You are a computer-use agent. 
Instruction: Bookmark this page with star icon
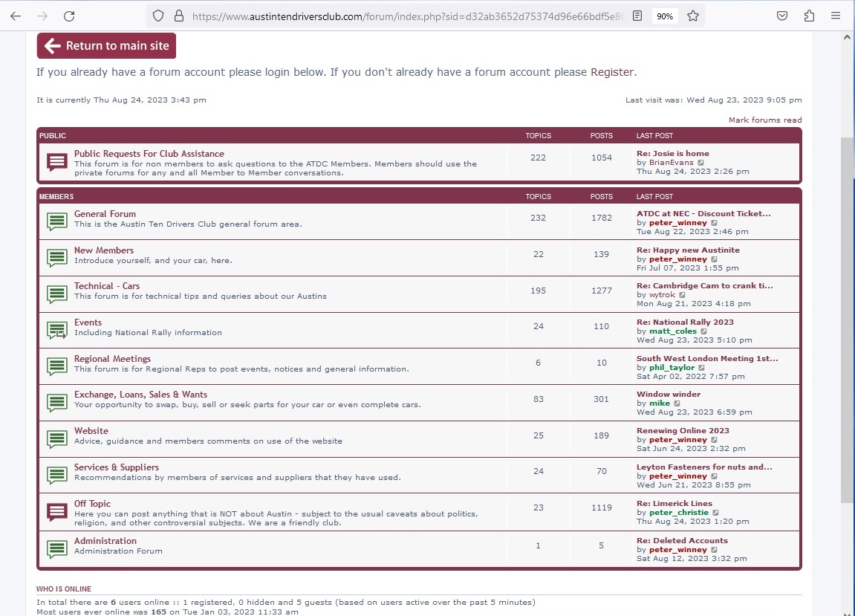[692, 16]
